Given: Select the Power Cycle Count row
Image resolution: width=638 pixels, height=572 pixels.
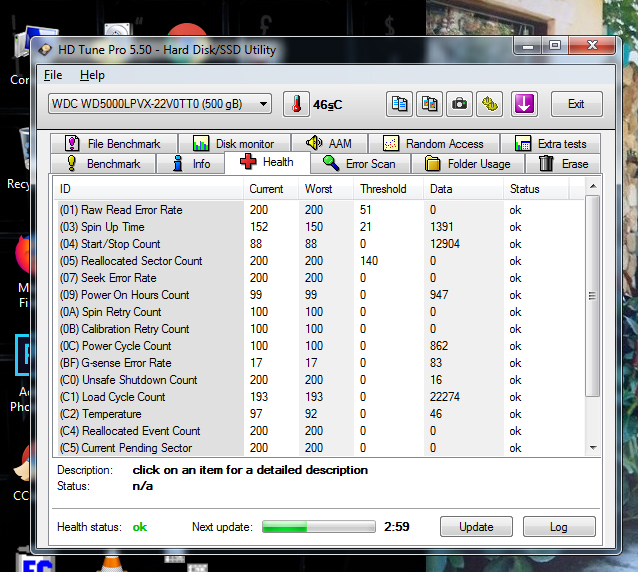Looking at the screenshot, I should pos(319,346).
